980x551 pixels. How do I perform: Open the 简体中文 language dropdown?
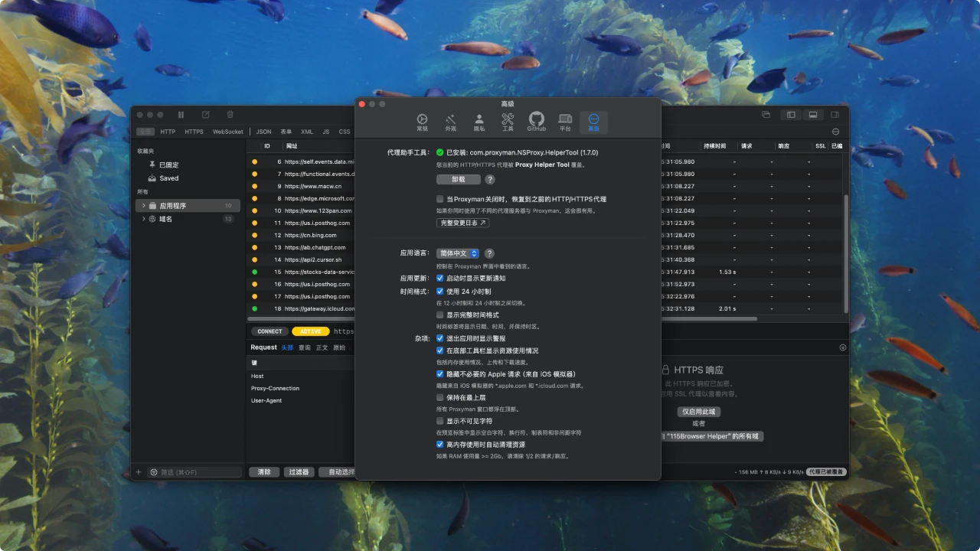coord(458,253)
